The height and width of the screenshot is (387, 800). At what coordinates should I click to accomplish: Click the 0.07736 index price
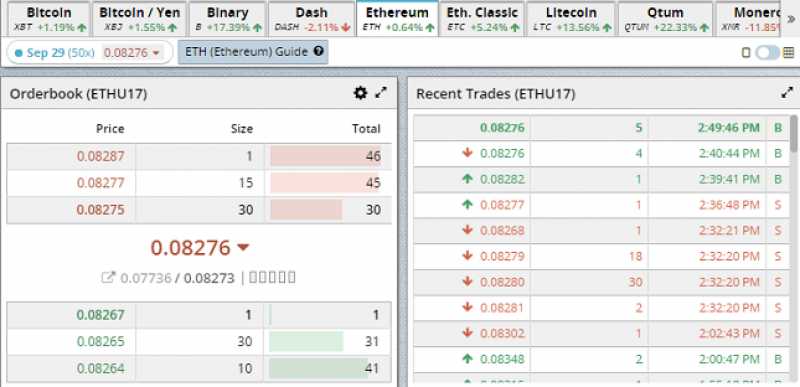(x=146, y=278)
